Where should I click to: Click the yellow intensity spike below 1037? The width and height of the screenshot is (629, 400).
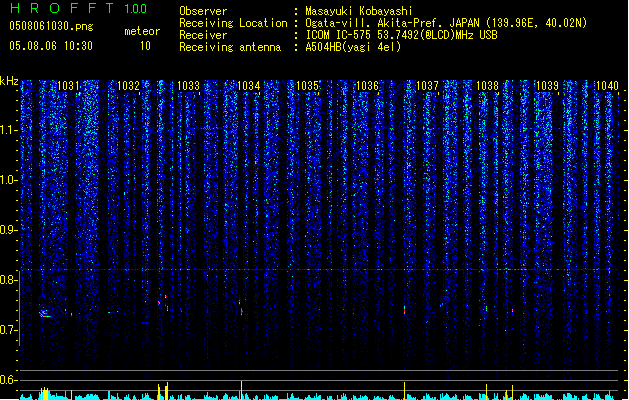point(404,391)
